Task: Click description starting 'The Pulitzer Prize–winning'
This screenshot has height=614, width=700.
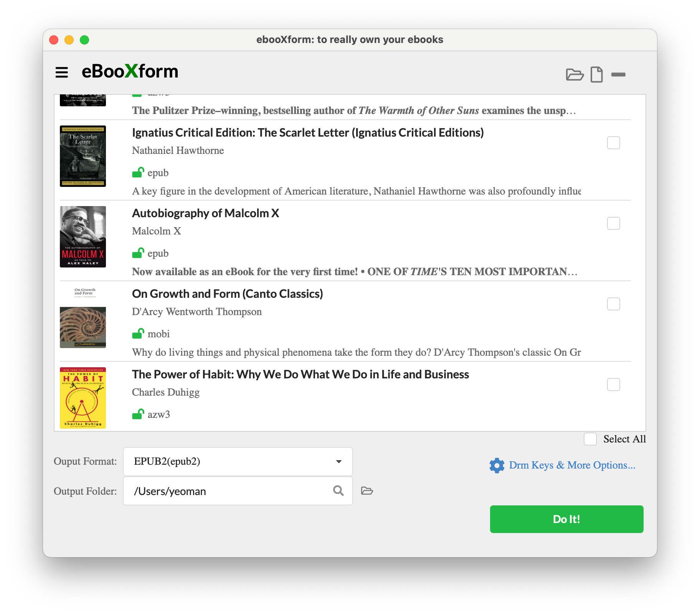Action: coord(354,111)
